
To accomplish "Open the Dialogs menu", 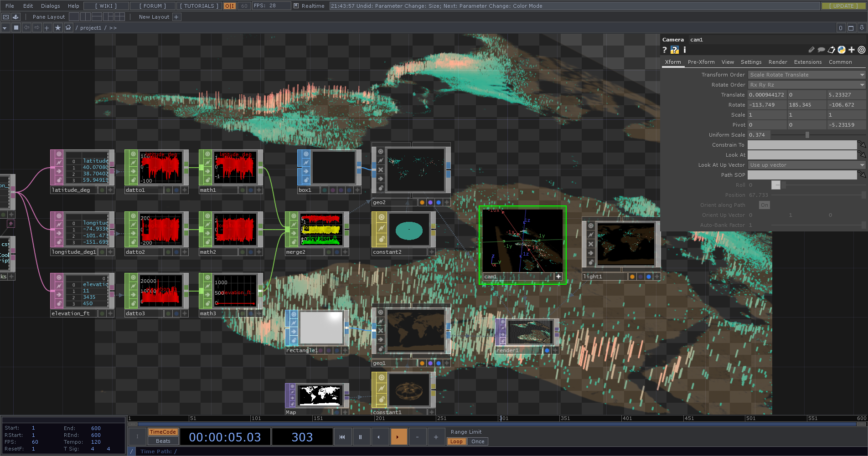I will 50,6.
